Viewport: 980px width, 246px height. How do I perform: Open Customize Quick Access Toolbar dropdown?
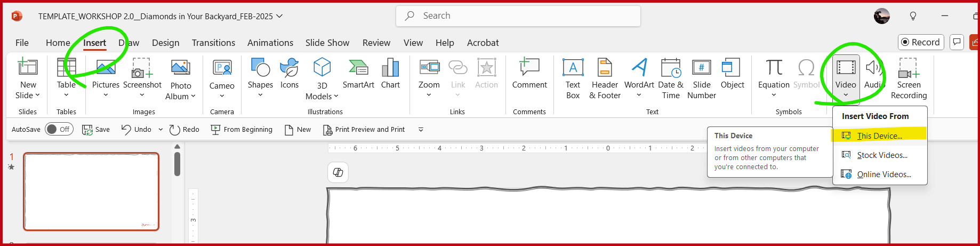point(421,129)
